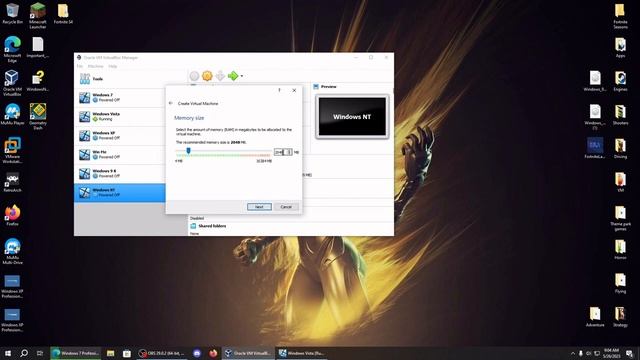The width and height of the screenshot is (640, 360).
Task: Open the Strategy folder on desktop
Action: pyautogui.click(x=620, y=317)
